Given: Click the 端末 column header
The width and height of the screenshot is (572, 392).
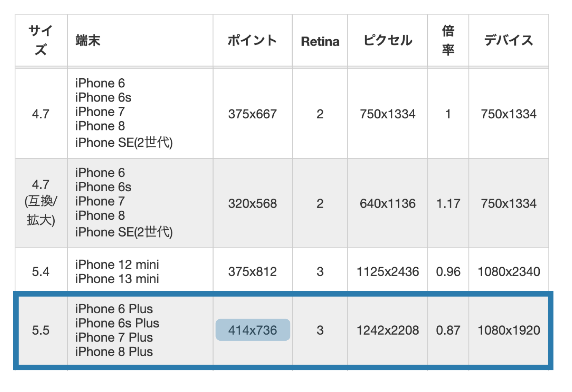Looking at the screenshot, I should click(x=88, y=41).
